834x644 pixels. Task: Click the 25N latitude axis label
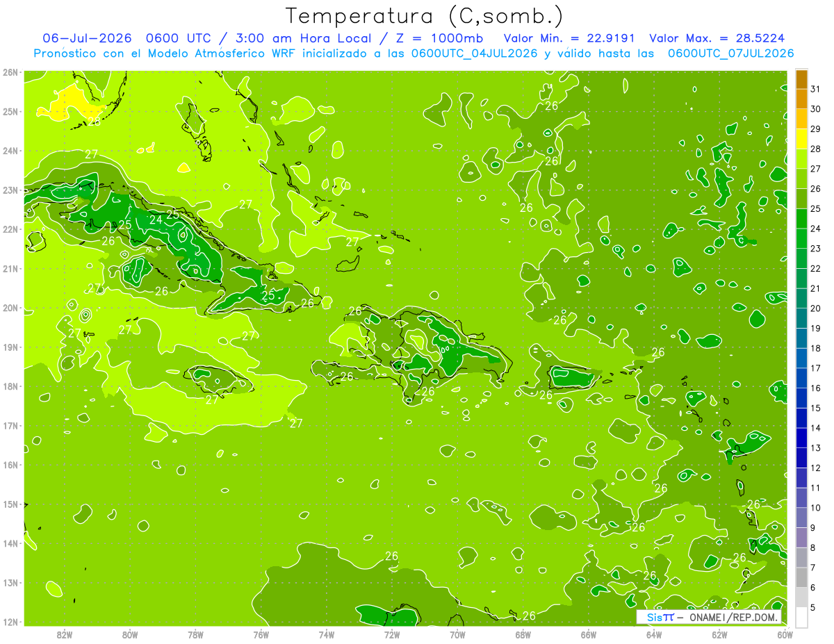pyautogui.click(x=10, y=111)
